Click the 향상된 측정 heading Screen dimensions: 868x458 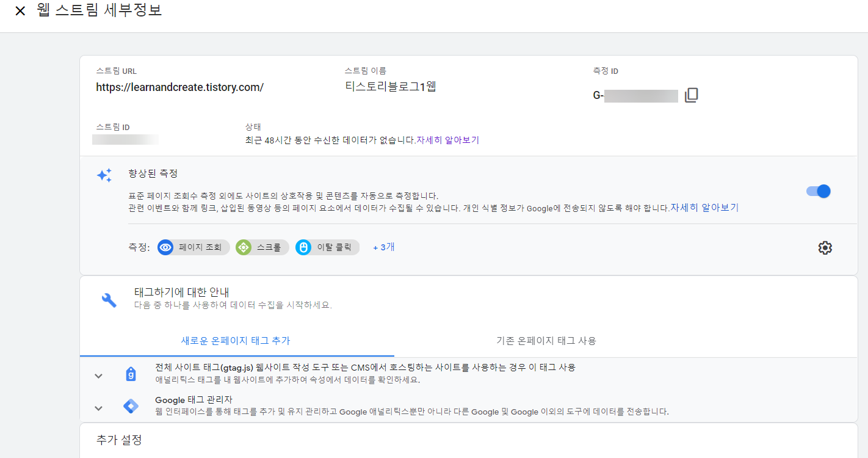coord(153,173)
